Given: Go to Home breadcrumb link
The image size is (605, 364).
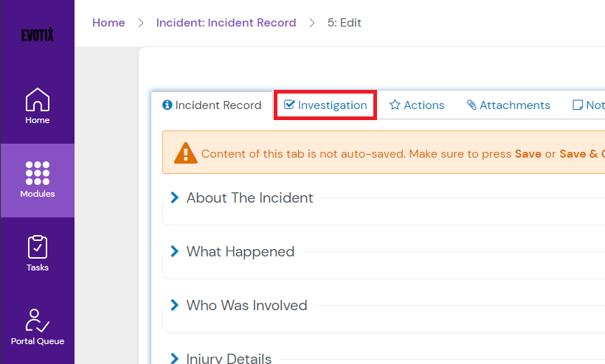Looking at the screenshot, I should (108, 23).
